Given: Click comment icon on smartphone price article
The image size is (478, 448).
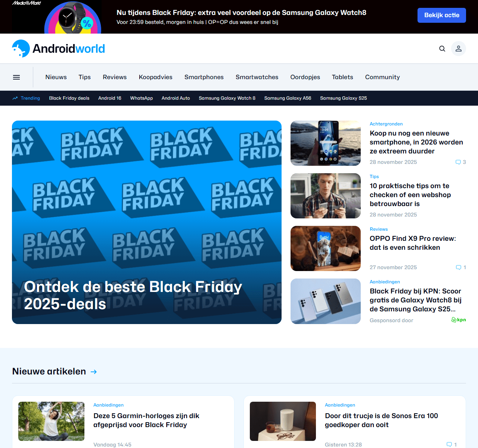Looking at the screenshot, I should [458, 162].
